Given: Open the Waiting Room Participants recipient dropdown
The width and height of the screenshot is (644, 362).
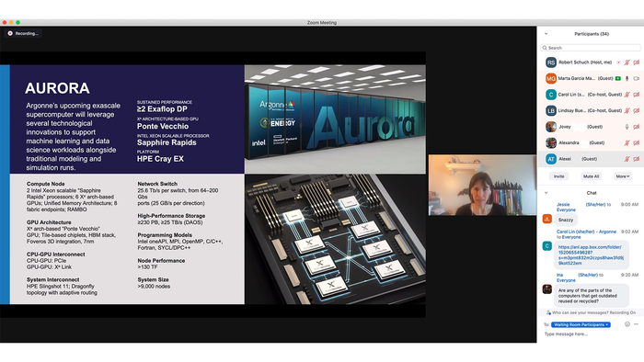Looking at the screenshot, I should click(x=581, y=324).
